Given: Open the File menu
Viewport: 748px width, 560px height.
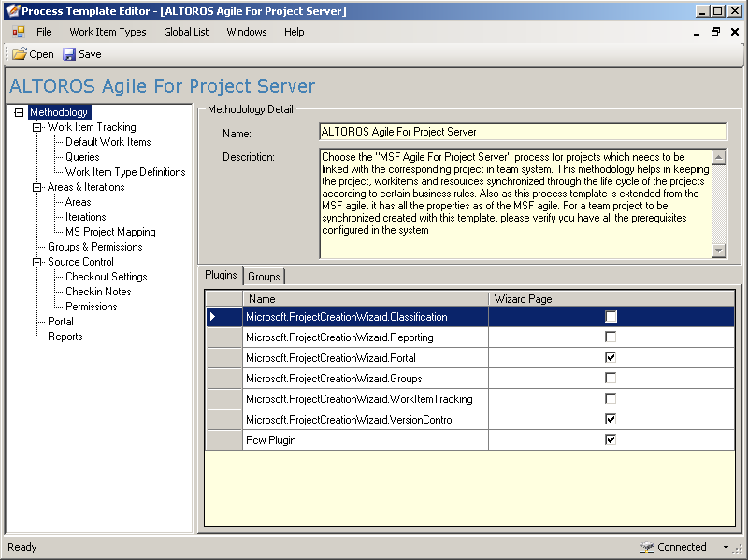Looking at the screenshot, I should pos(44,32).
